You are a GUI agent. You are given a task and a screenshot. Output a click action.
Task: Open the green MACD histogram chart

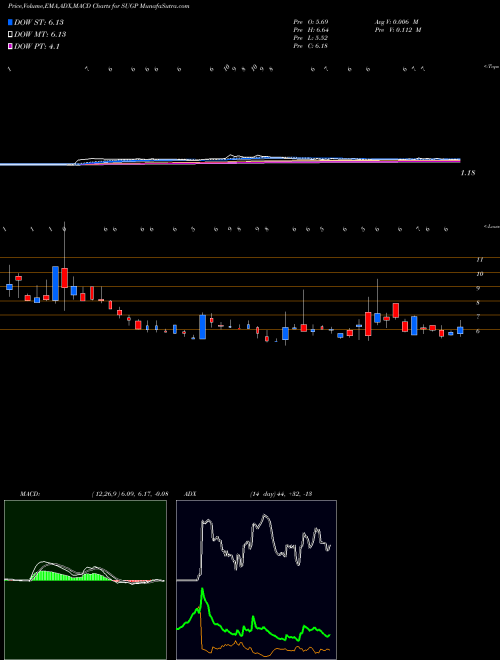click(x=85, y=580)
